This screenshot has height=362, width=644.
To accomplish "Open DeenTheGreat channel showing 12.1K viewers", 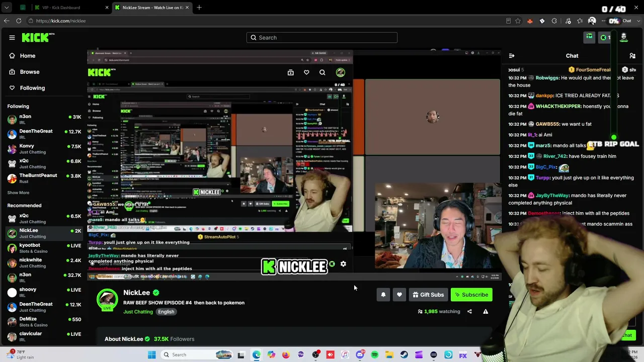I will 44,307.
